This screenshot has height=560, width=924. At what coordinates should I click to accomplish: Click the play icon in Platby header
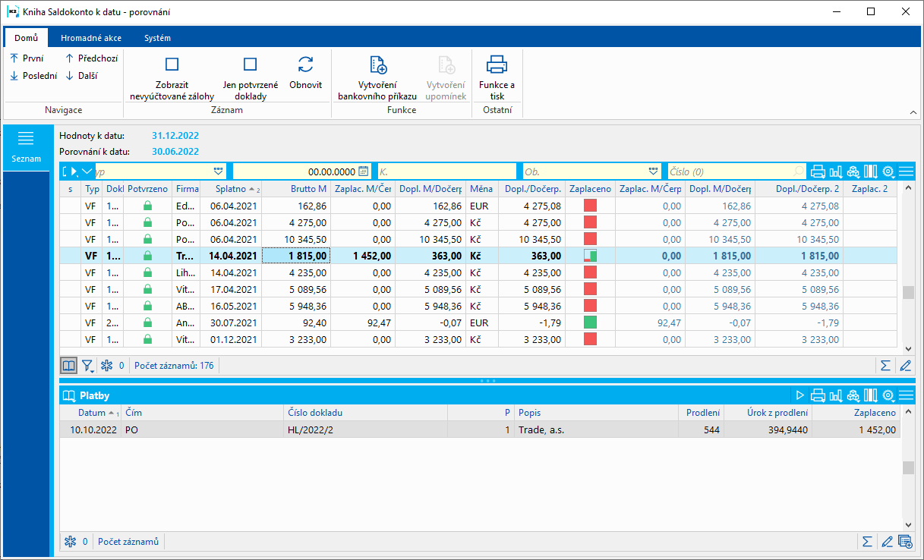pos(799,395)
